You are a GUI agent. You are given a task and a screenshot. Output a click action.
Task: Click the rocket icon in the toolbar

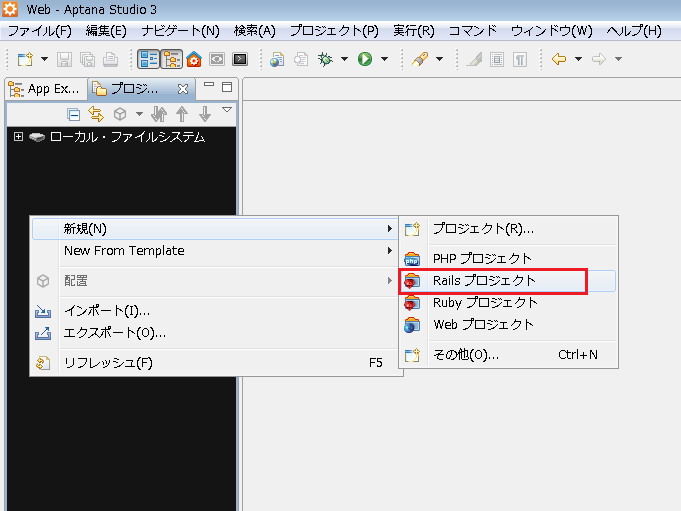[420, 60]
